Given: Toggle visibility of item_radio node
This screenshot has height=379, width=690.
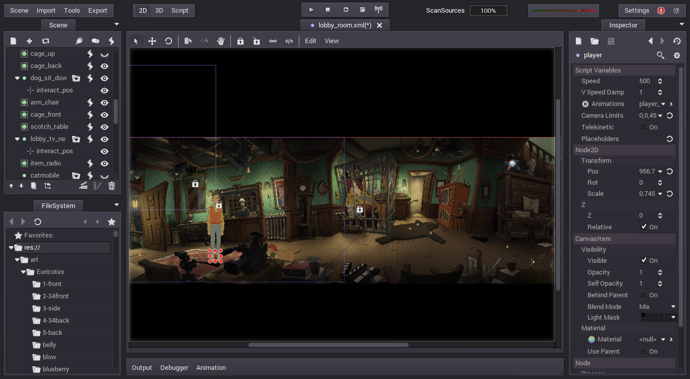Looking at the screenshot, I should tap(104, 163).
